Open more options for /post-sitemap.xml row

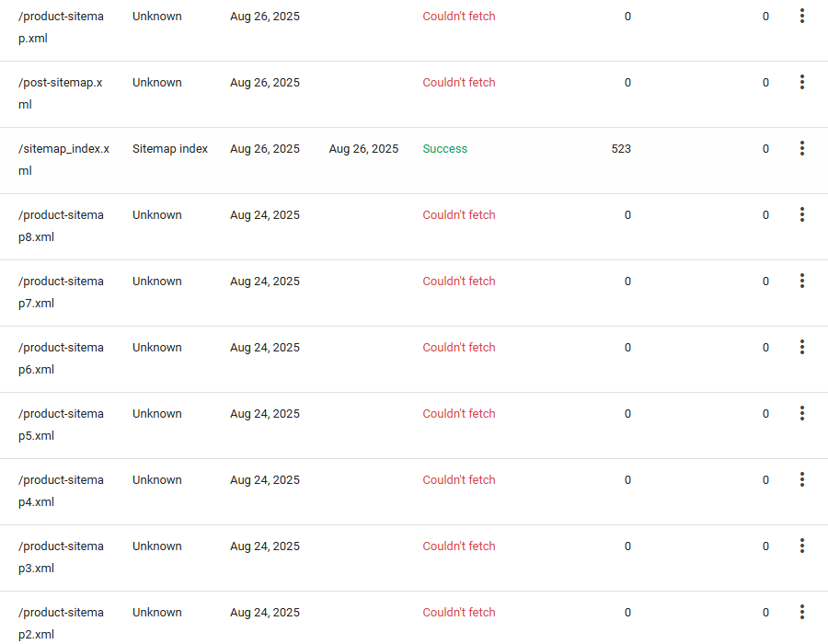[802, 82]
